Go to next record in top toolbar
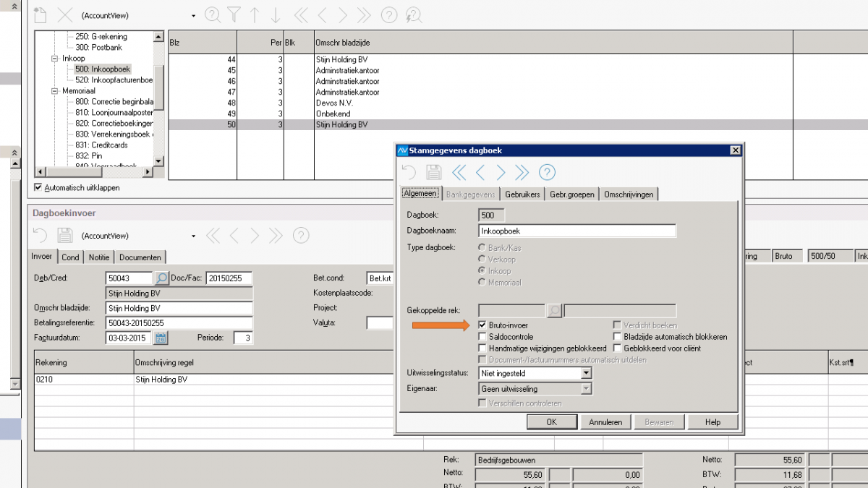The image size is (868, 488). click(343, 14)
